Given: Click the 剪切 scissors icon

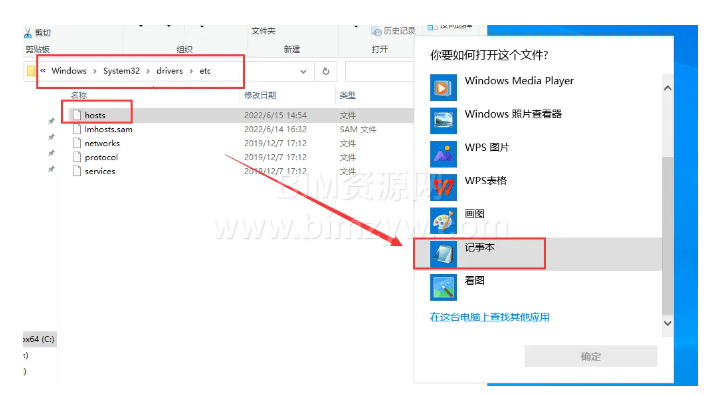Looking at the screenshot, I should [x=28, y=32].
